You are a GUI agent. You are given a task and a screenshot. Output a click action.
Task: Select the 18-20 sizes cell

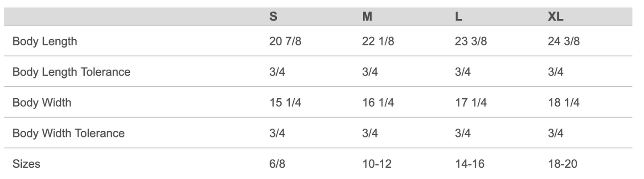[562, 164]
